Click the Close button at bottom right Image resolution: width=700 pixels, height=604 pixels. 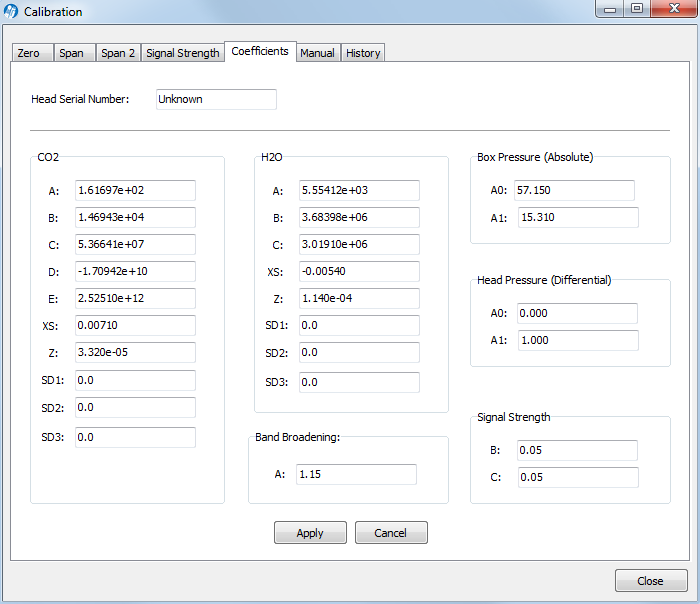(651, 581)
